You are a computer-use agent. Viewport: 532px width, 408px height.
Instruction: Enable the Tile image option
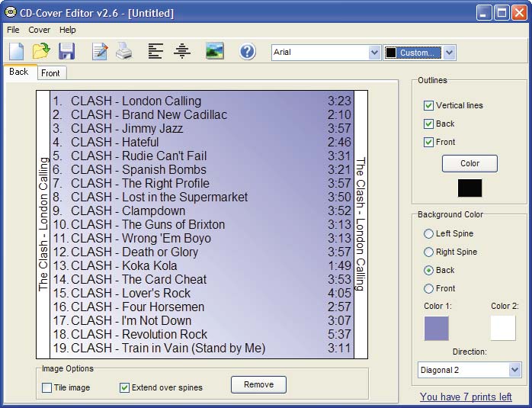click(x=46, y=387)
